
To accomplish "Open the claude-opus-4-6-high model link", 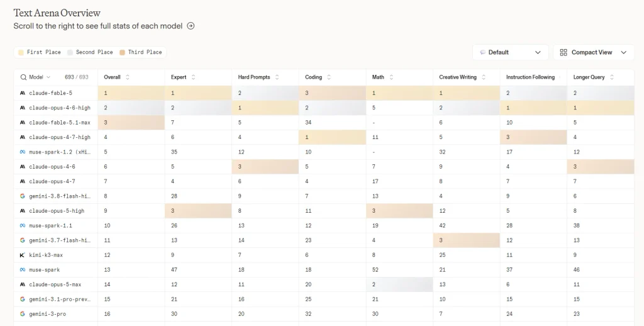I will coord(60,108).
